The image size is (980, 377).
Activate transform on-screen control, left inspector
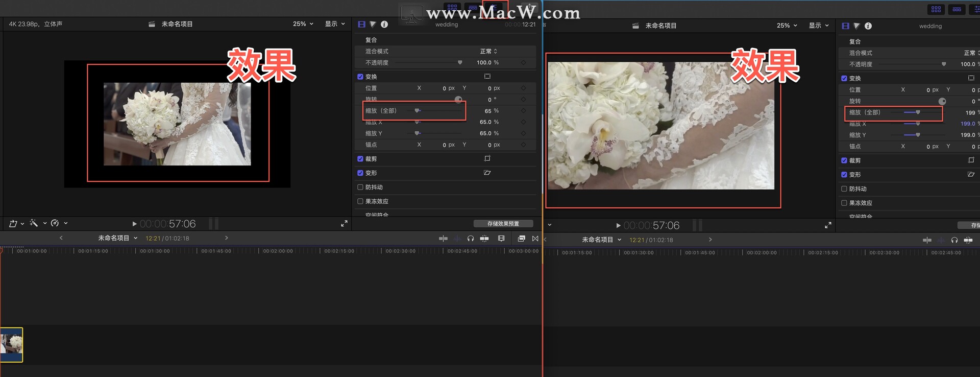pos(487,77)
